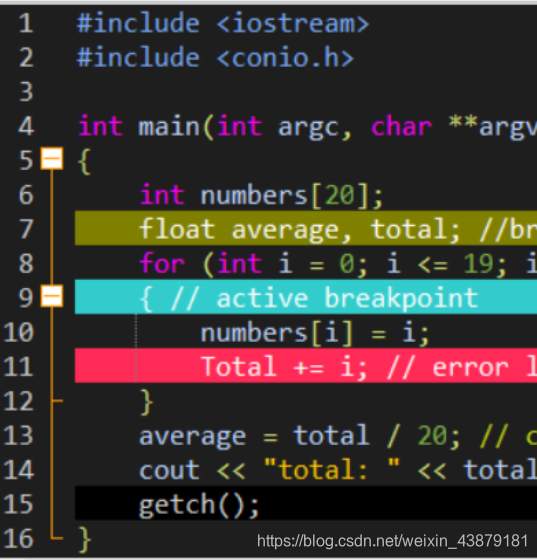Click line number 1 in the gutter

[x=26, y=24]
